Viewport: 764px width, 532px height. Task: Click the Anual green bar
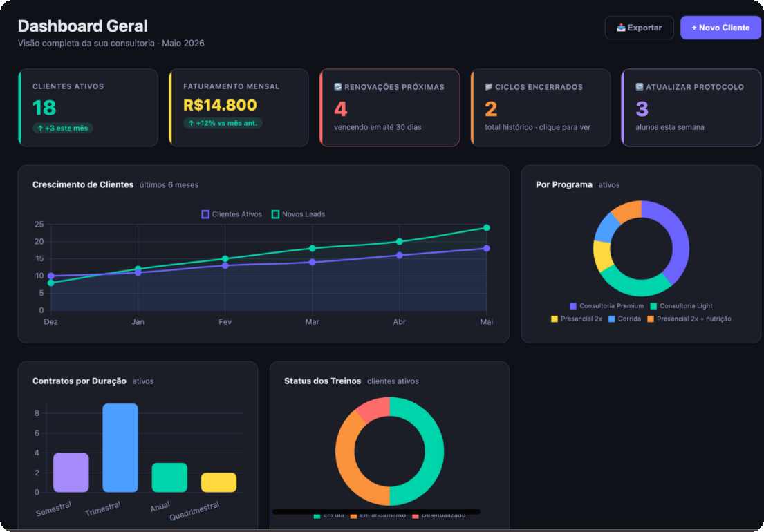[169, 477]
